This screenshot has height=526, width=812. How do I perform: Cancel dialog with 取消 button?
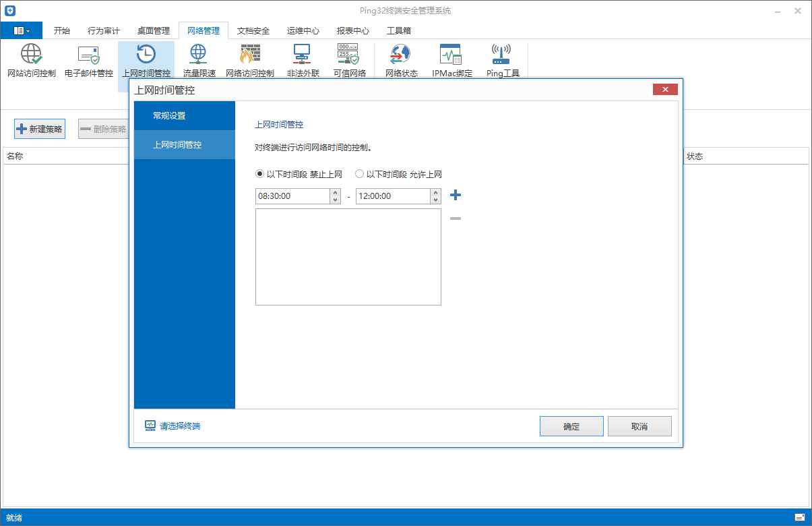point(639,426)
